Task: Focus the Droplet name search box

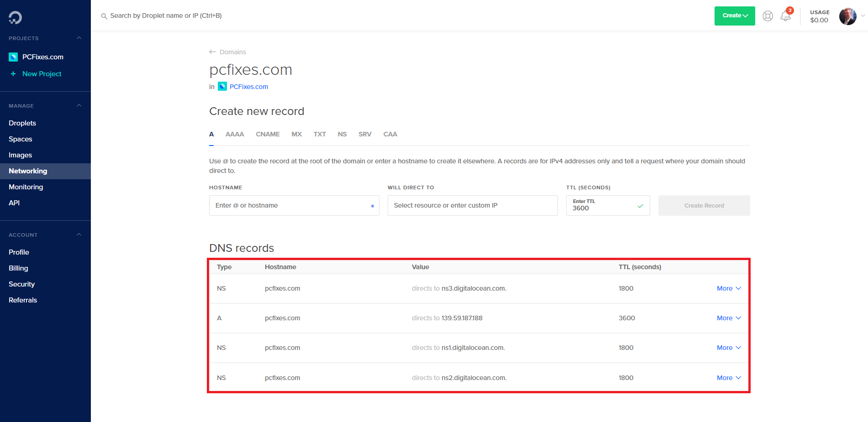Action: coord(166,16)
